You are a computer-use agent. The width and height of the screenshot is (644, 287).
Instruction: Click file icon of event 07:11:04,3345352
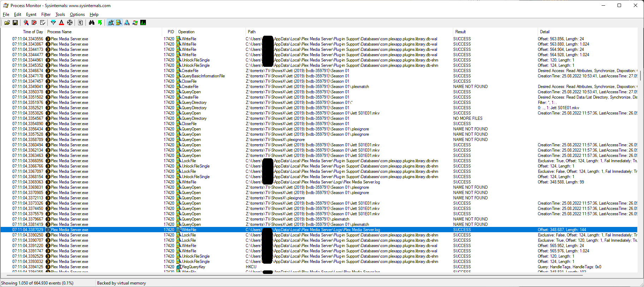tap(179, 65)
